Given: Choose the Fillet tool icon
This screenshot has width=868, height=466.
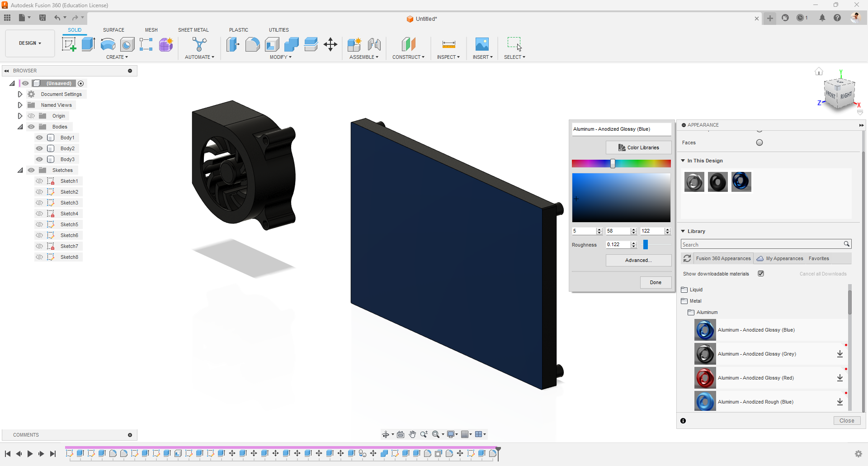Looking at the screenshot, I should click(x=252, y=44).
